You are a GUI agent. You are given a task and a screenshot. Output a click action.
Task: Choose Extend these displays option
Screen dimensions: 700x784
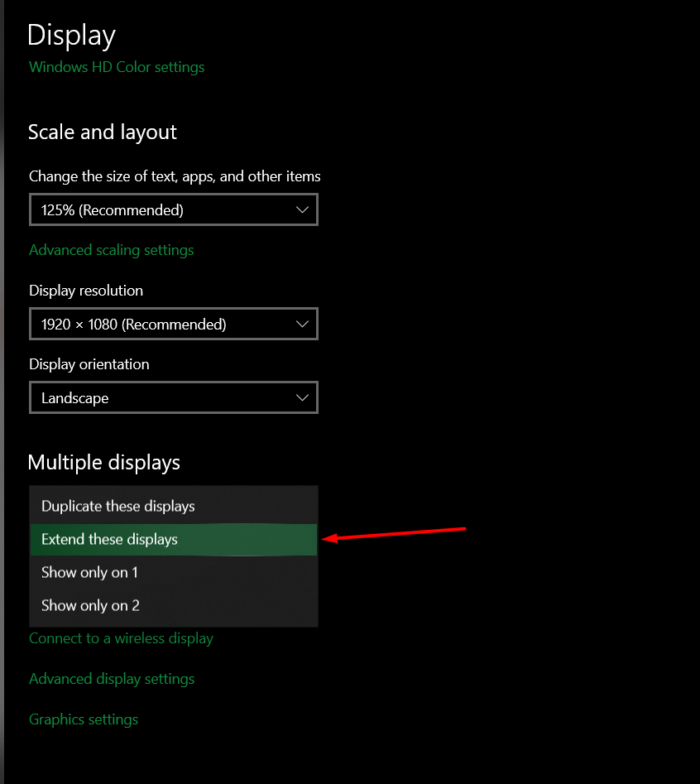tap(110, 540)
